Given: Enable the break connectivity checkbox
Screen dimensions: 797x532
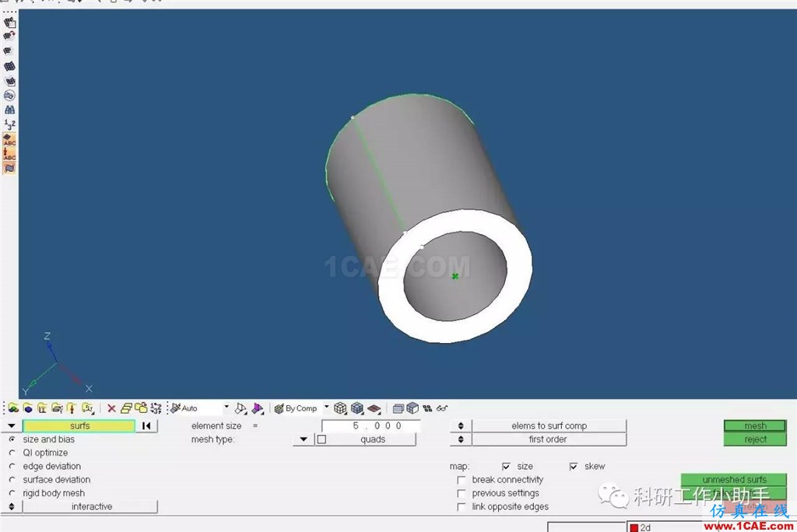Looking at the screenshot, I should 461,480.
